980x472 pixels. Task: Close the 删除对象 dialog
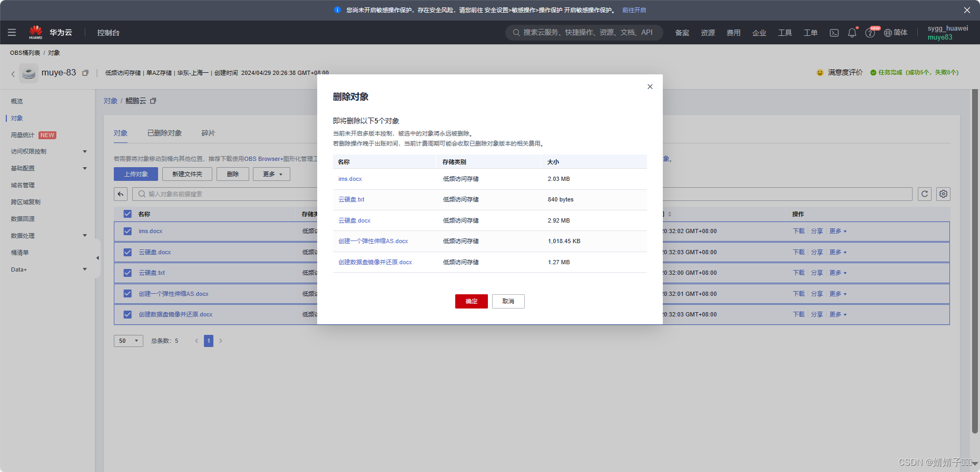click(650, 86)
